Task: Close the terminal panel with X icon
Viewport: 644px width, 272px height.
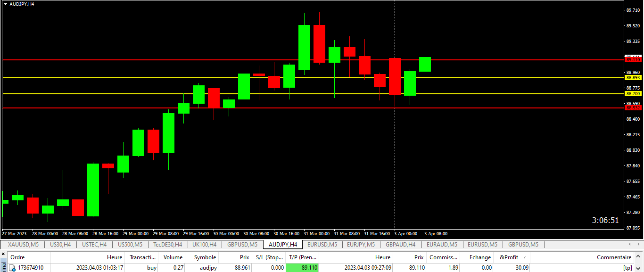Action: (x=4, y=254)
